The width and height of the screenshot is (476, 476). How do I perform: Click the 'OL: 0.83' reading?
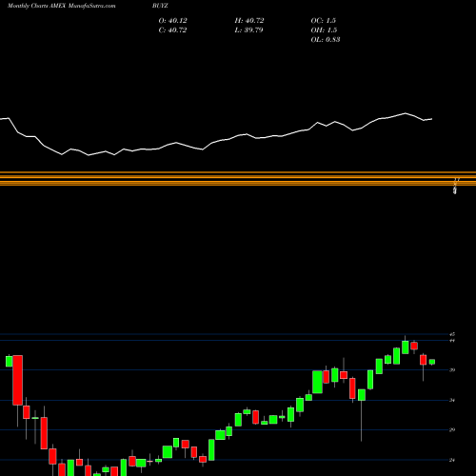[x=326, y=40]
